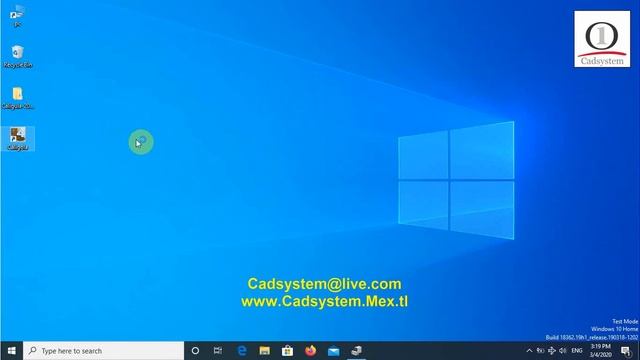
Task: Open the volume control in the system tray
Action: (x=563, y=351)
